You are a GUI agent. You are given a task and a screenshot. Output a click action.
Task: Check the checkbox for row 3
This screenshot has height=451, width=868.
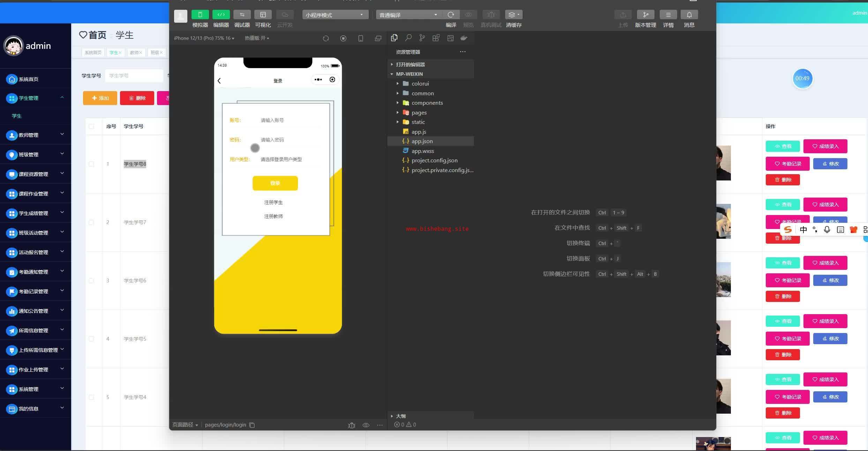91,281
